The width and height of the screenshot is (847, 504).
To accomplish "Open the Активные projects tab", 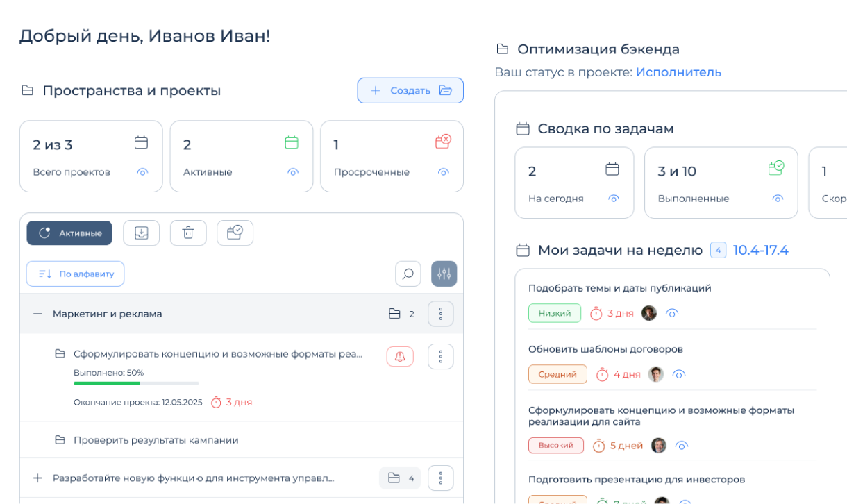I will 69,233.
